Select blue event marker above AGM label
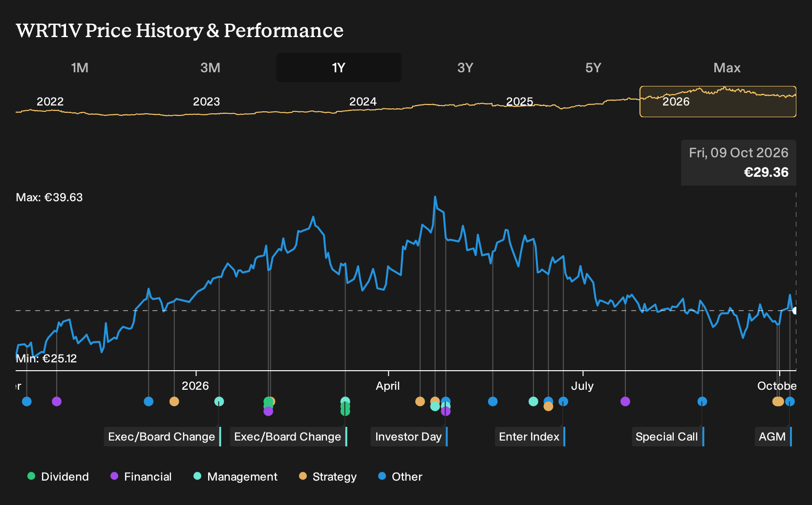The width and height of the screenshot is (812, 505). [790, 401]
